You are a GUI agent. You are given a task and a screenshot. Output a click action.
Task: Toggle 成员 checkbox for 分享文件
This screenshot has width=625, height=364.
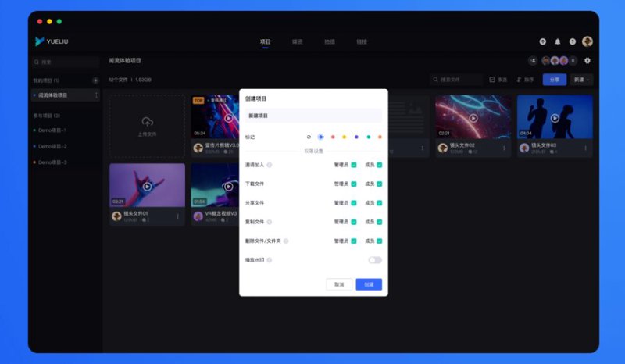(380, 203)
